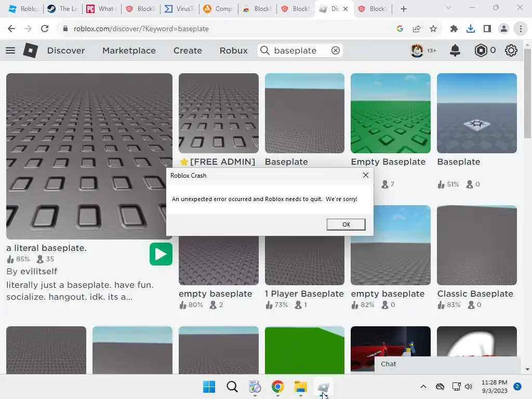The height and width of the screenshot is (399, 532).
Task: Bookmark this page with the star
Action: click(433, 29)
